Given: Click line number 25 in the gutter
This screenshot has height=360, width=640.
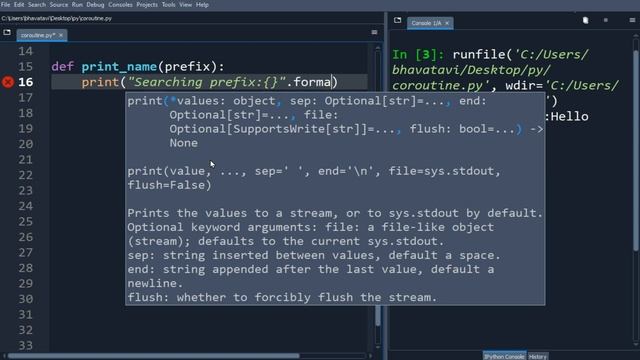Looking at the screenshot, I should [x=25, y=221].
